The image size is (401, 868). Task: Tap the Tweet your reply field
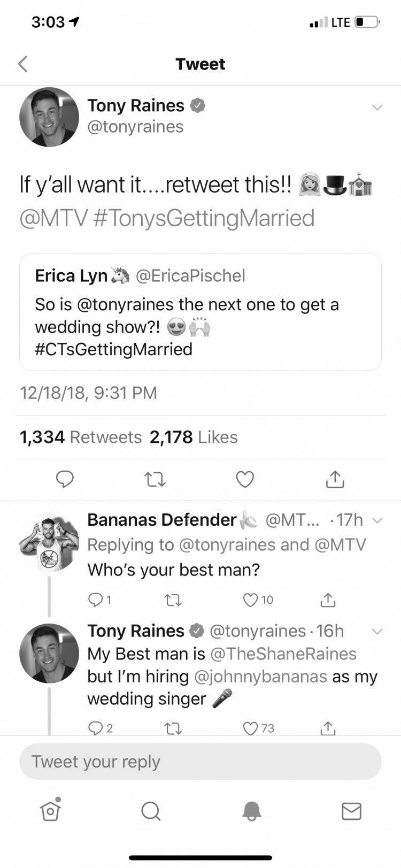(200, 762)
